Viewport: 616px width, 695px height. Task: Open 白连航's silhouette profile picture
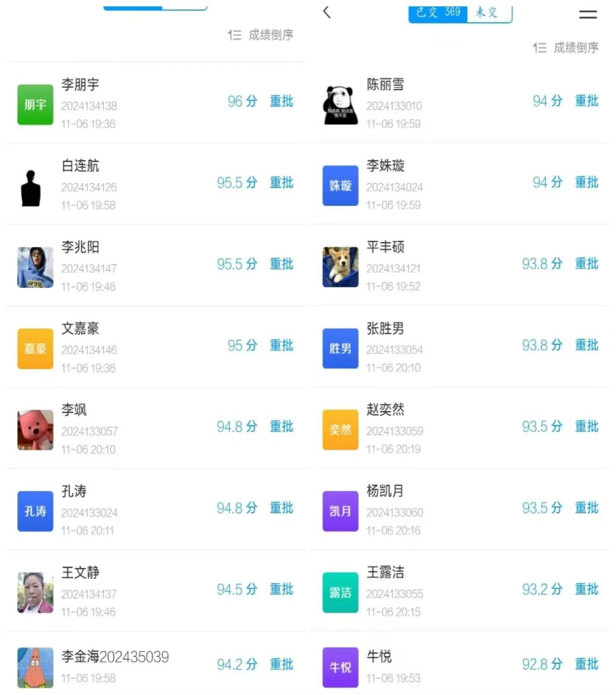click(x=31, y=188)
